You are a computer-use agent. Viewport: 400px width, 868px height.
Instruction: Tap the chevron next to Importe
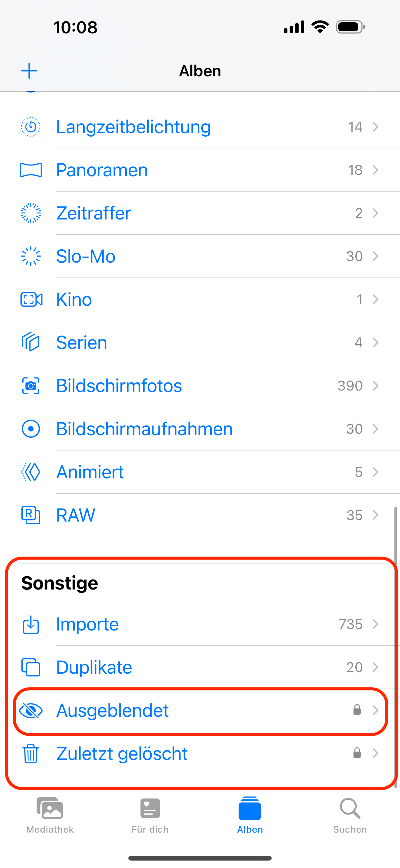pyautogui.click(x=376, y=624)
